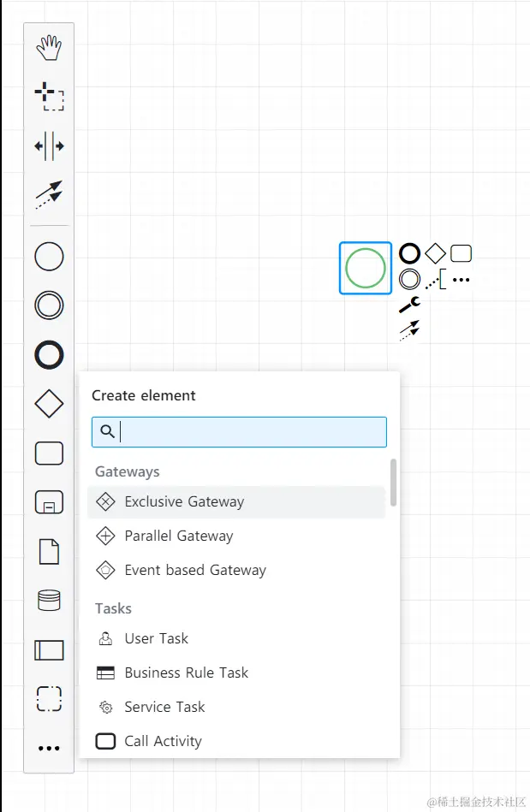530x812 pixels.
Task: Activate the hand tool
Action: [49, 48]
